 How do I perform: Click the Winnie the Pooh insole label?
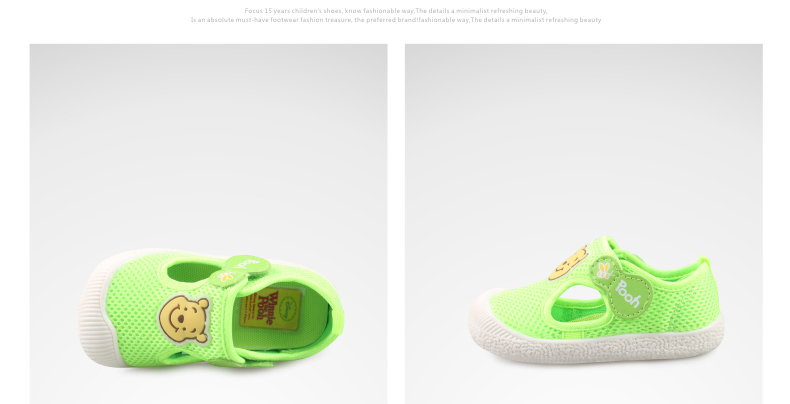(270, 308)
